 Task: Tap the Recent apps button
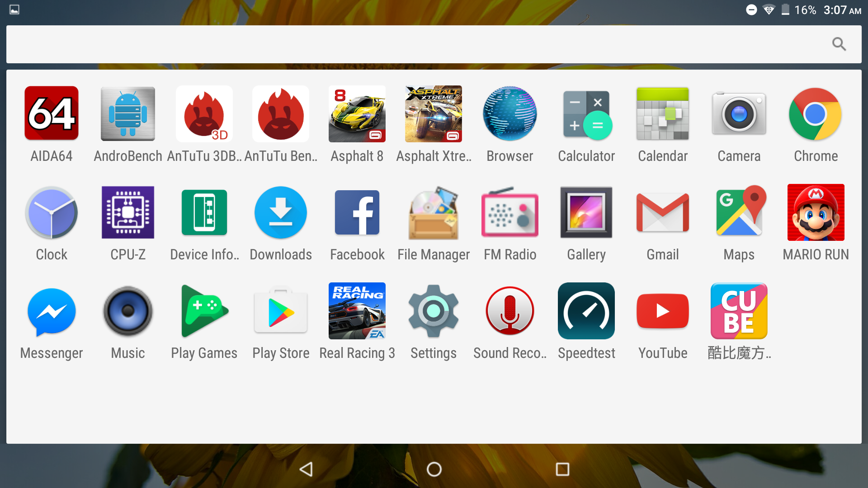click(562, 469)
